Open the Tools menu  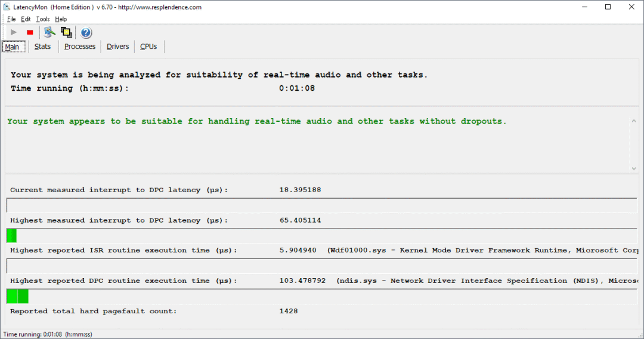pyautogui.click(x=43, y=19)
